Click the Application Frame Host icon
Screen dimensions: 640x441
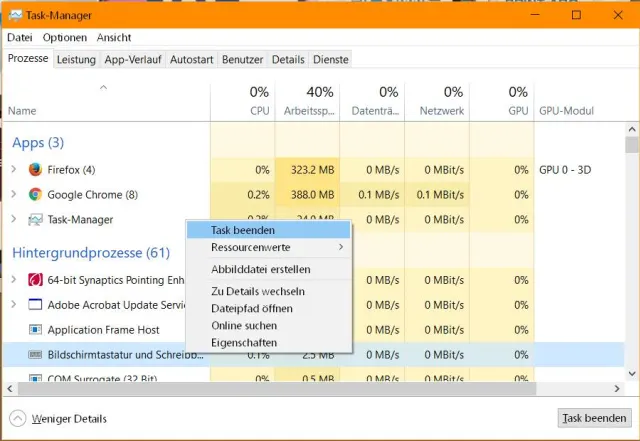(35, 329)
